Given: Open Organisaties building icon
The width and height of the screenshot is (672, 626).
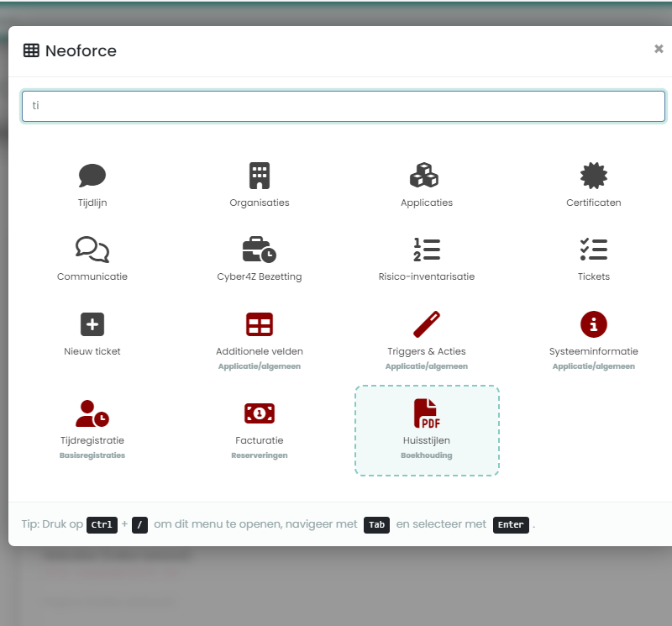Looking at the screenshot, I should point(260,176).
